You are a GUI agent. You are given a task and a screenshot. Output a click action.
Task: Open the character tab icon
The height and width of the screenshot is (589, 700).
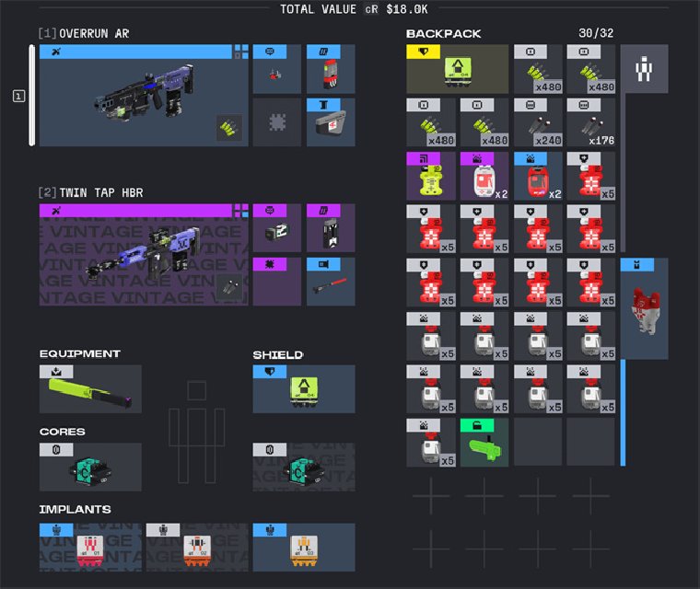(644, 69)
